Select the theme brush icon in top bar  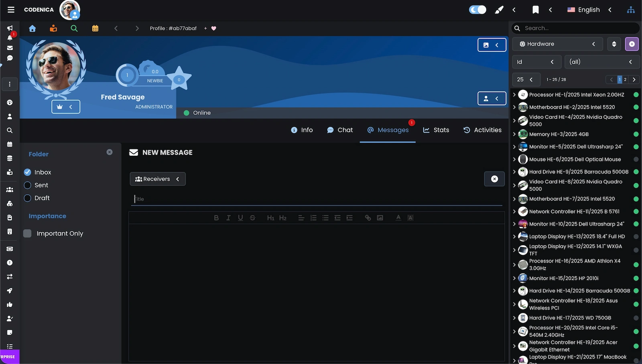tap(499, 9)
